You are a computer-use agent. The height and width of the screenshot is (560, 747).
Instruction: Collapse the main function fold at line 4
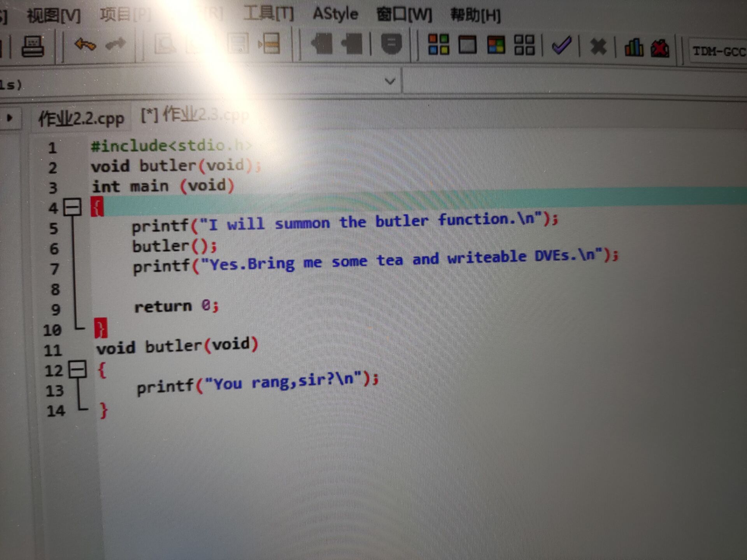[x=72, y=207]
